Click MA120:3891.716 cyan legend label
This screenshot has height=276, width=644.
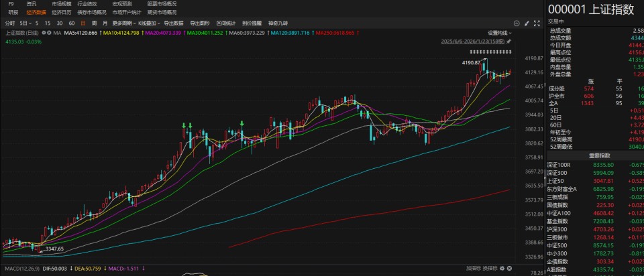pyautogui.click(x=290, y=33)
